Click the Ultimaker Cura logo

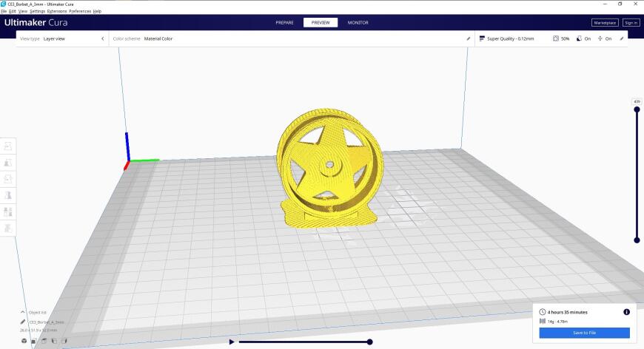click(x=36, y=23)
